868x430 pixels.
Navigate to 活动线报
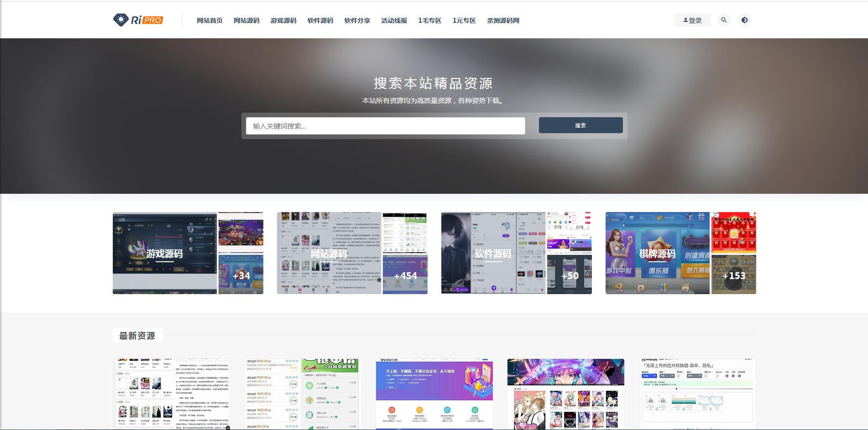pos(394,21)
